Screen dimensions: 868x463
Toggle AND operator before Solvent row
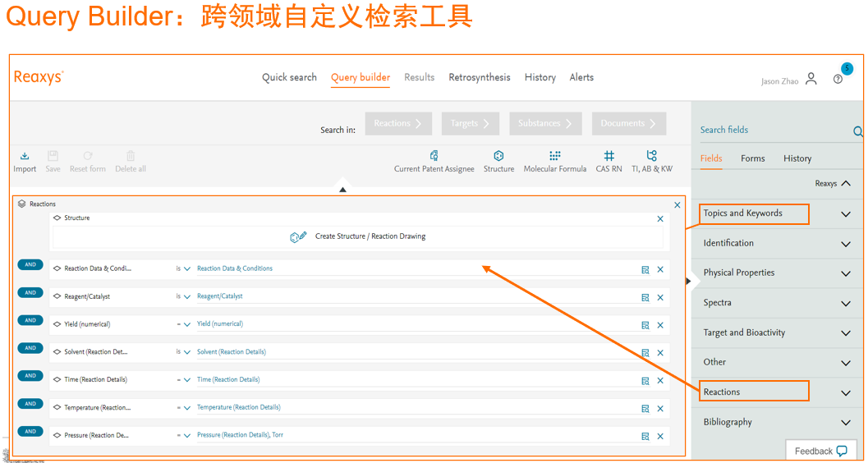tap(30, 348)
